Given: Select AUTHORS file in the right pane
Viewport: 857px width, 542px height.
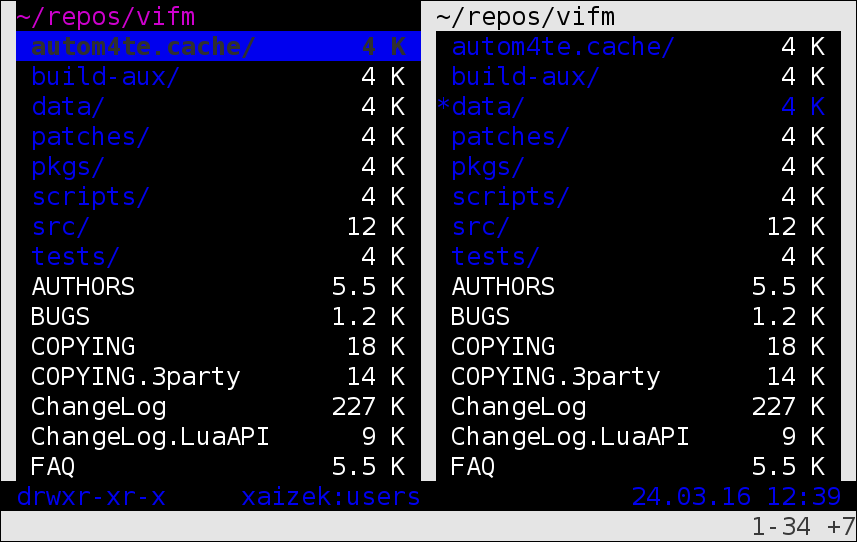Looking at the screenshot, I should 638,287.
